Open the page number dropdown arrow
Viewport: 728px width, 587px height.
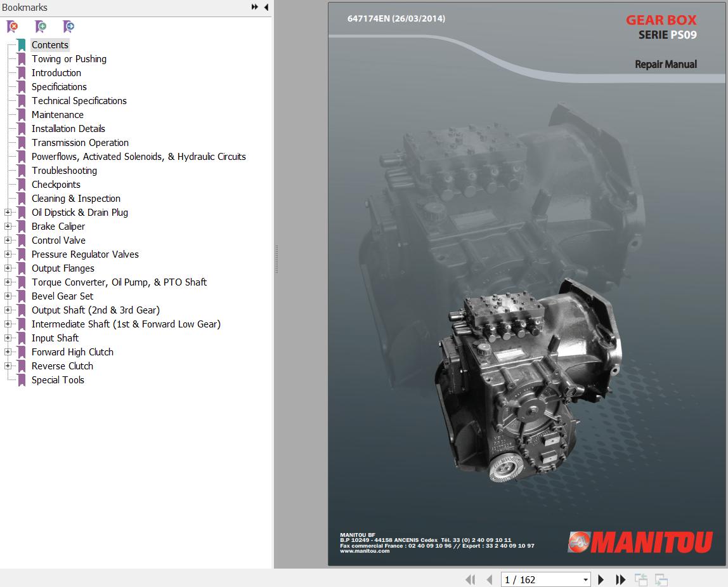(x=585, y=579)
